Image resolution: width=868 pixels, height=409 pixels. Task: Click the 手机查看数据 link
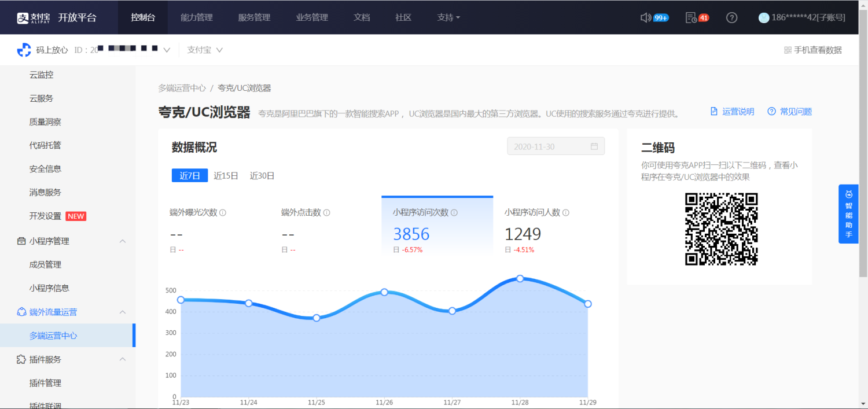818,50
